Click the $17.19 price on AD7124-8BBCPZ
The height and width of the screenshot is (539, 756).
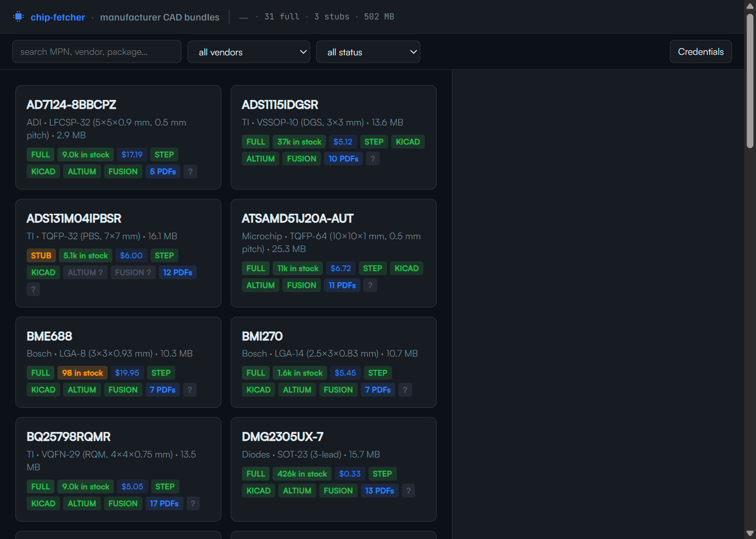pos(132,155)
